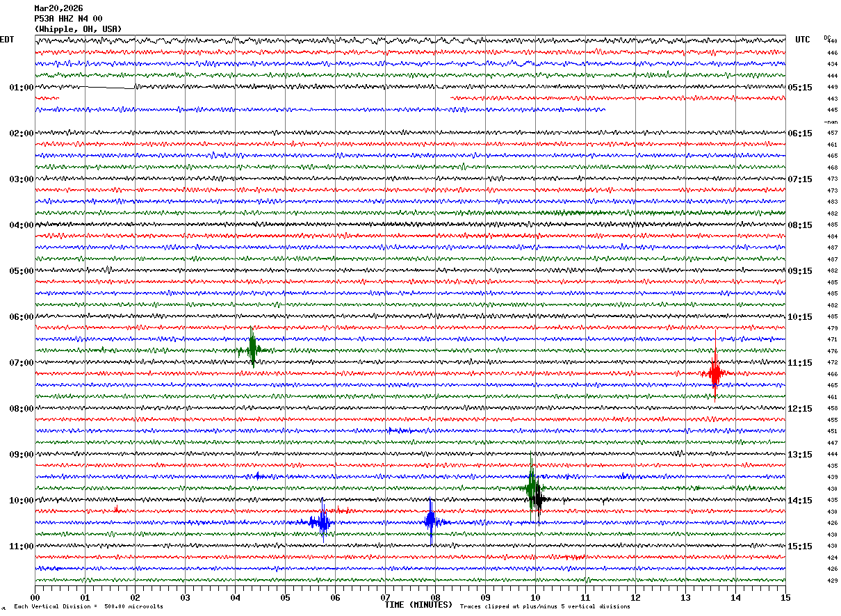Select the 04:00 EDT row label
Screen dimensions: 841x616
click(22, 225)
